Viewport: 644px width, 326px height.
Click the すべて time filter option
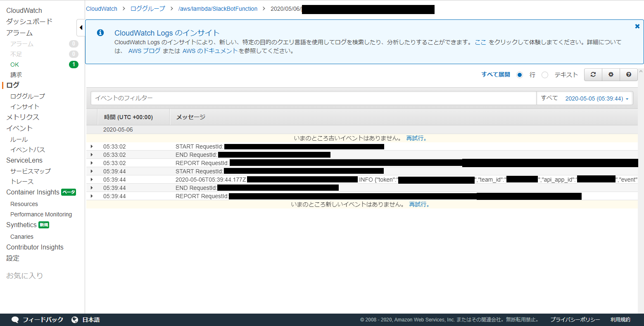coord(549,98)
